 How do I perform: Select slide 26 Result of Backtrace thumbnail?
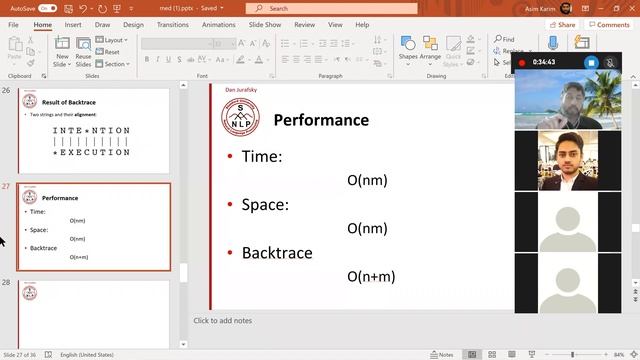point(93,131)
